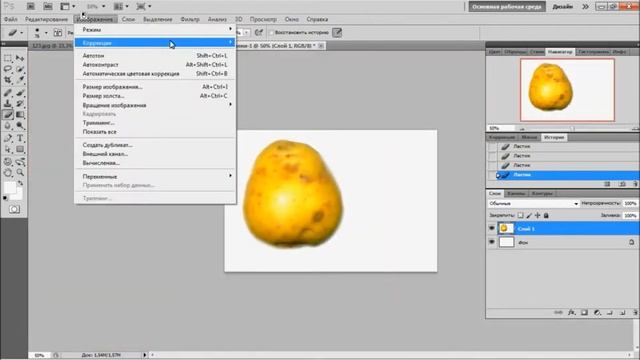640x360 pixels.
Task: Create new snapshot in History panel
Action: pyautogui.click(x=622, y=184)
